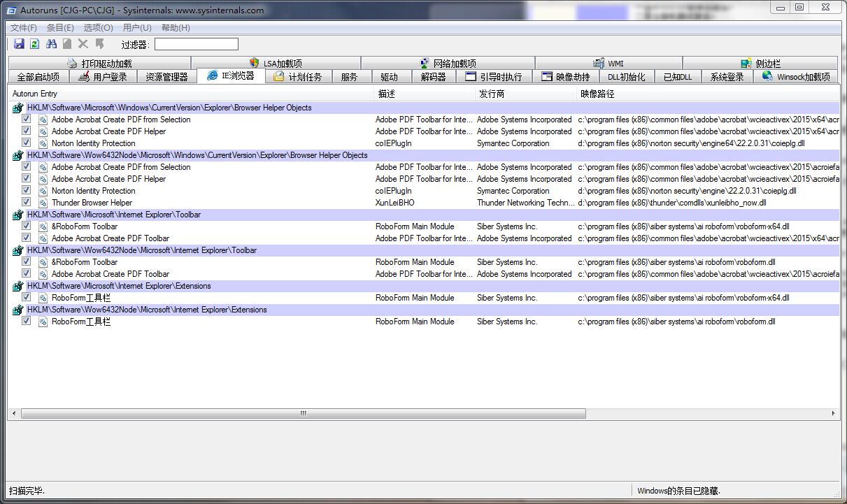Open the 文件(F) menu
Viewport: 847px width, 504px height.
(x=24, y=28)
